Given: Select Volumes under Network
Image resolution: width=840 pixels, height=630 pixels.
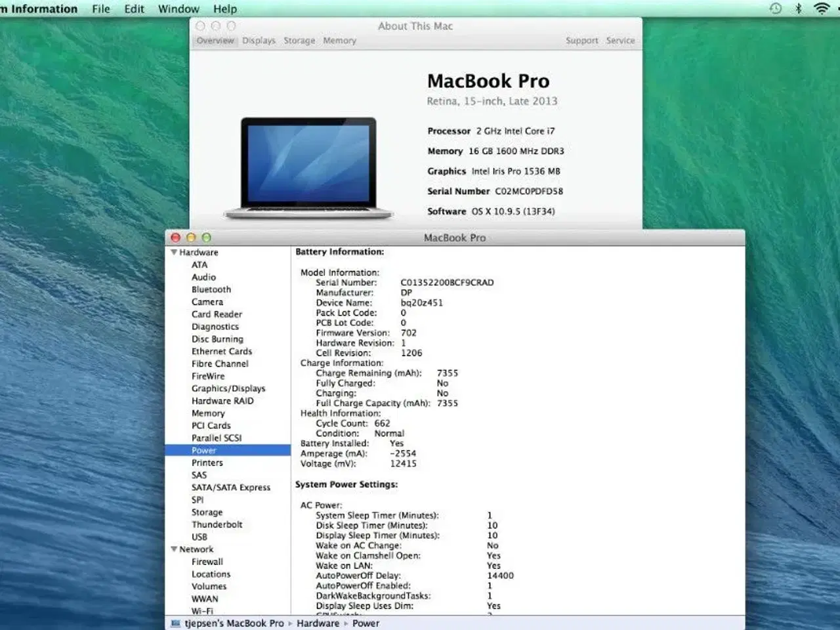Looking at the screenshot, I should (209, 587).
